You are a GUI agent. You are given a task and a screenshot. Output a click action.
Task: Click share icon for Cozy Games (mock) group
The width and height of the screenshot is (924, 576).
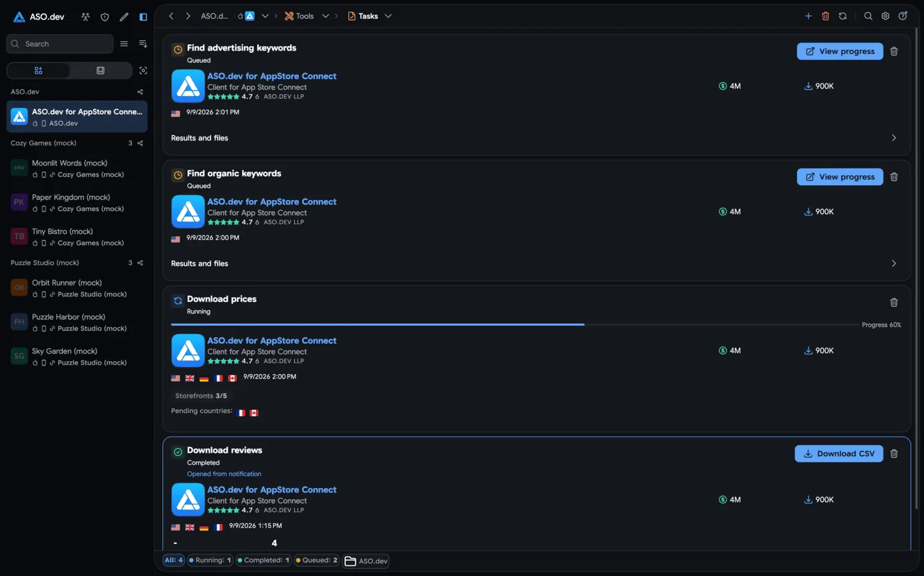(140, 143)
